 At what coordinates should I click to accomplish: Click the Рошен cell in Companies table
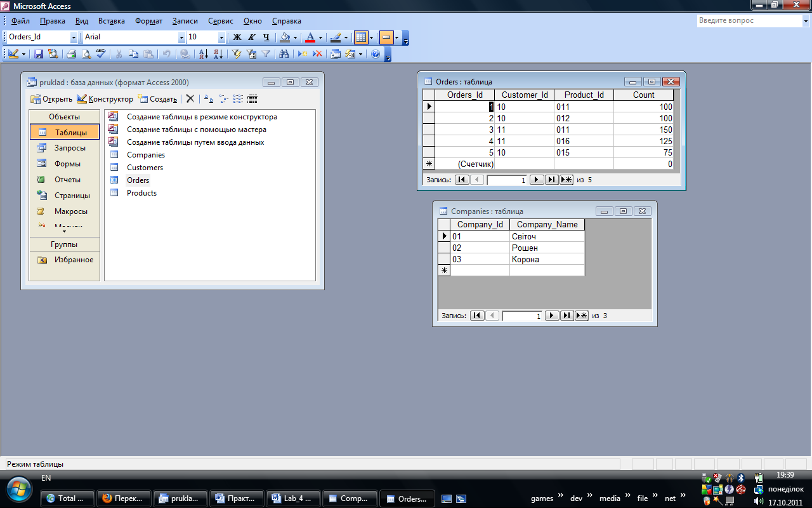pos(547,248)
